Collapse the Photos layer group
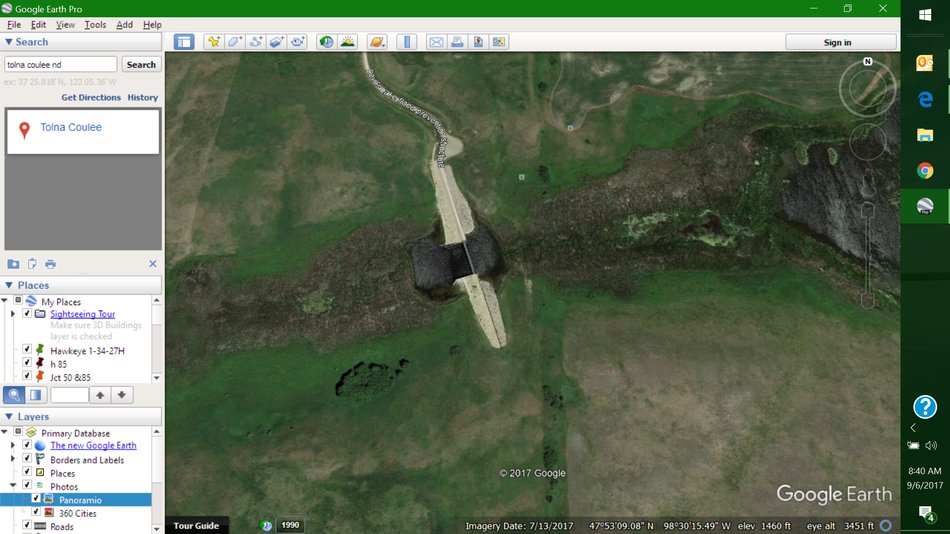This screenshot has height=534, width=950. pyautogui.click(x=13, y=487)
